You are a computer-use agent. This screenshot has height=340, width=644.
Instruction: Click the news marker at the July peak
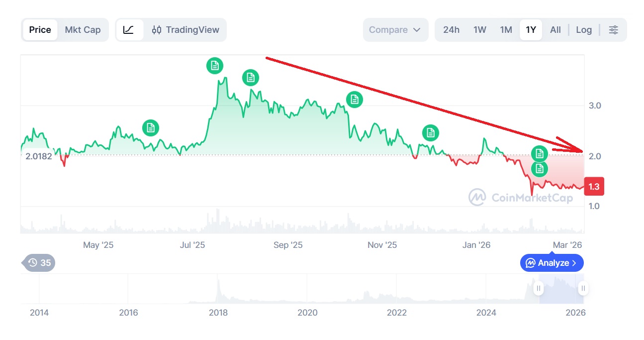click(215, 66)
